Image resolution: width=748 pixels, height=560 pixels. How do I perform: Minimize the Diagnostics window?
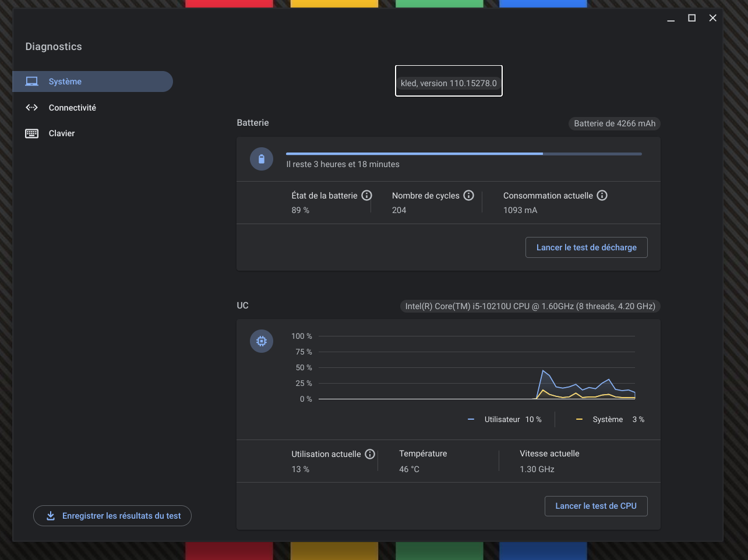[x=671, y=18]
